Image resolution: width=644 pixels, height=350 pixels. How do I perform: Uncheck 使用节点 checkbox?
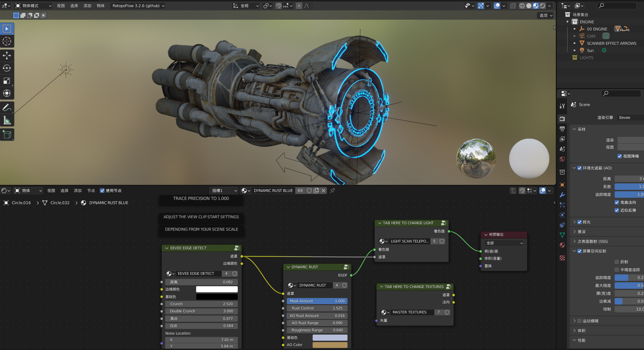[x=102, y=191]
